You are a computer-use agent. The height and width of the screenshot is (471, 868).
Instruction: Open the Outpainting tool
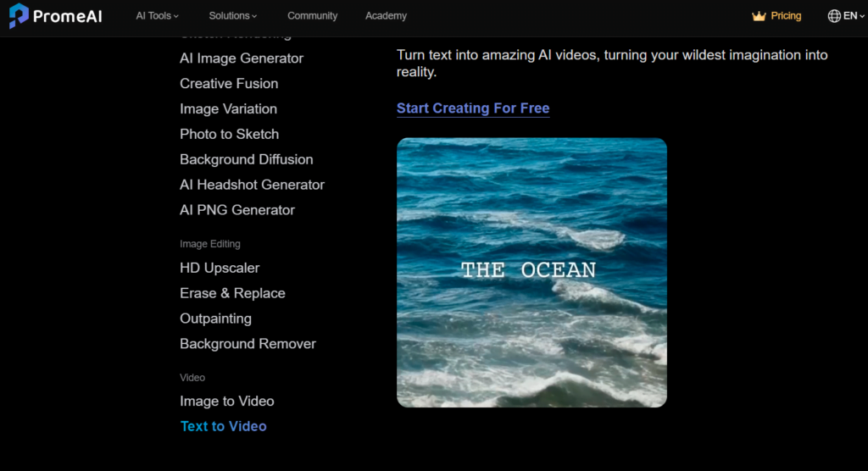(x=215, y=319)
